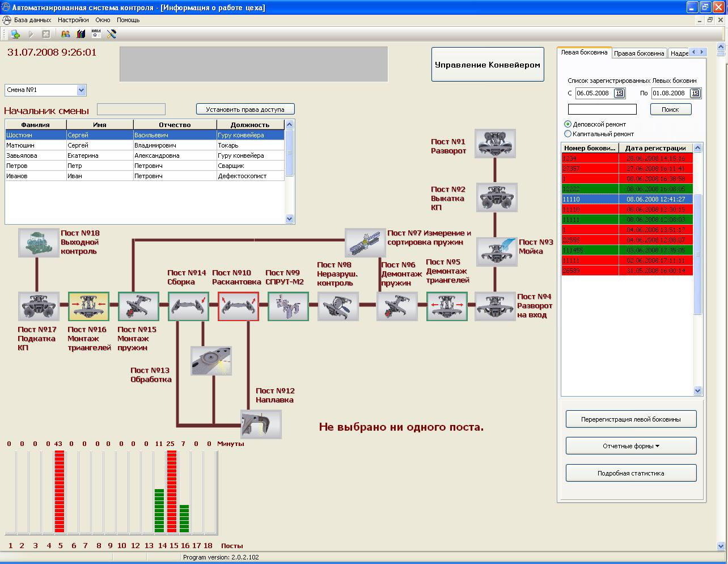
Task: Click the Пост №16 Монтаж триангелей icon
Action: point(88,306)
